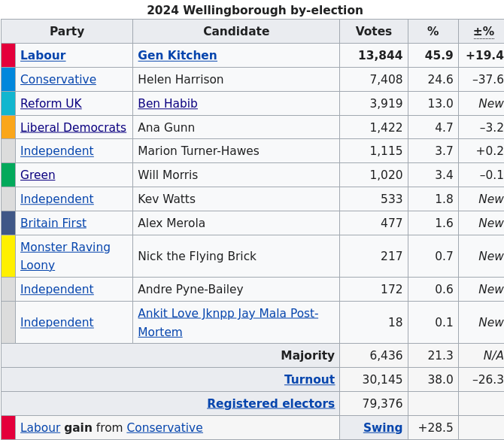Click the 6,436 majority votes cell

pyautogui.click(x=374, y=356)
